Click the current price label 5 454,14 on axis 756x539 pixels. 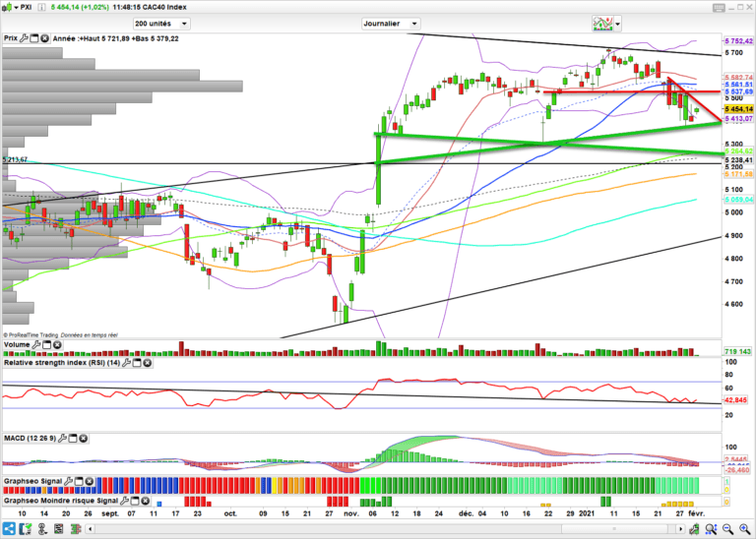click(738, 109)
